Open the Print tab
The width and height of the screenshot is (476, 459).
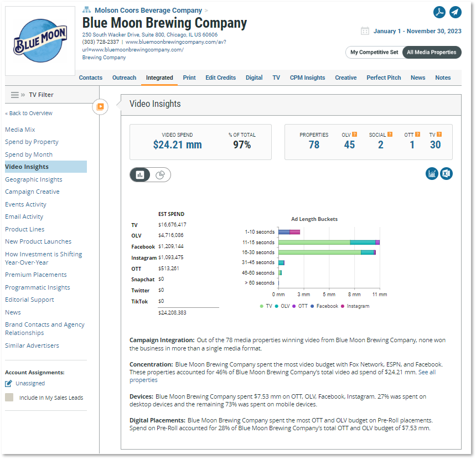click(189, 78)
